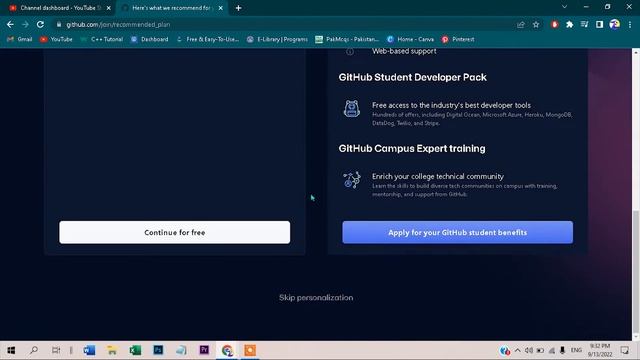Open the media control playlist icon

(x=584, y=24)
